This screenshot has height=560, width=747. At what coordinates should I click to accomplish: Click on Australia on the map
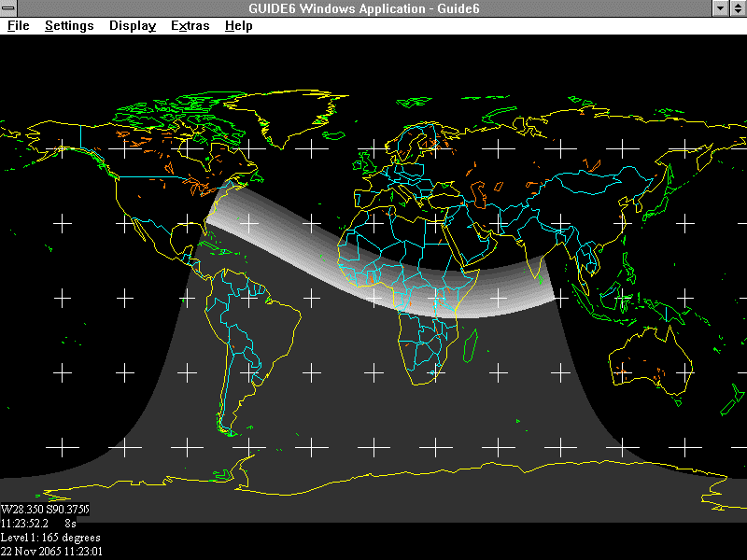click(651, 359)
